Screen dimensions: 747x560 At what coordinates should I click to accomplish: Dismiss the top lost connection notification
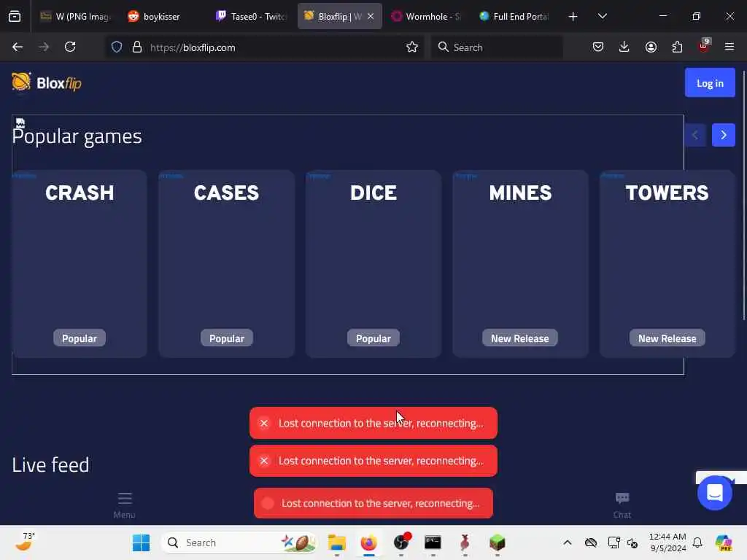coord(264,423)
